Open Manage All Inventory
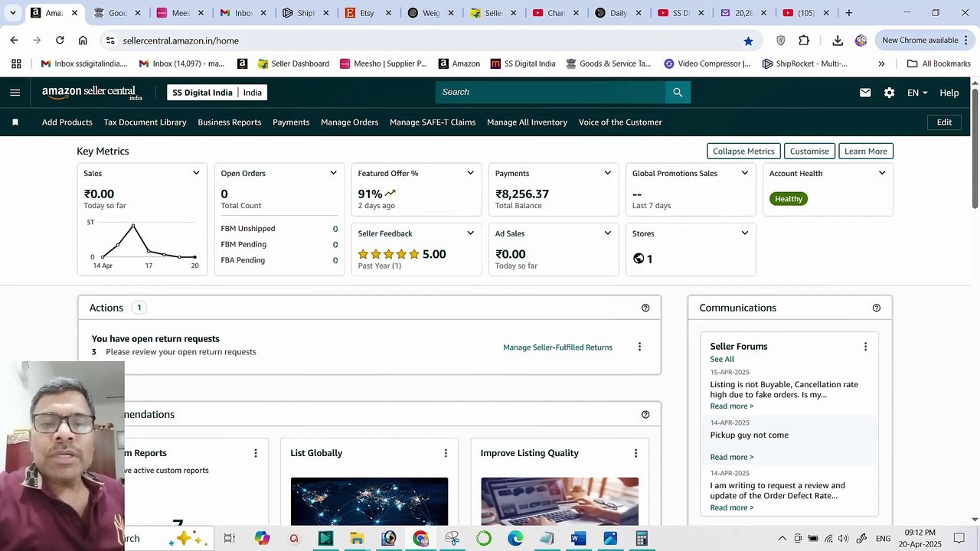 click(x=527, y=122)
